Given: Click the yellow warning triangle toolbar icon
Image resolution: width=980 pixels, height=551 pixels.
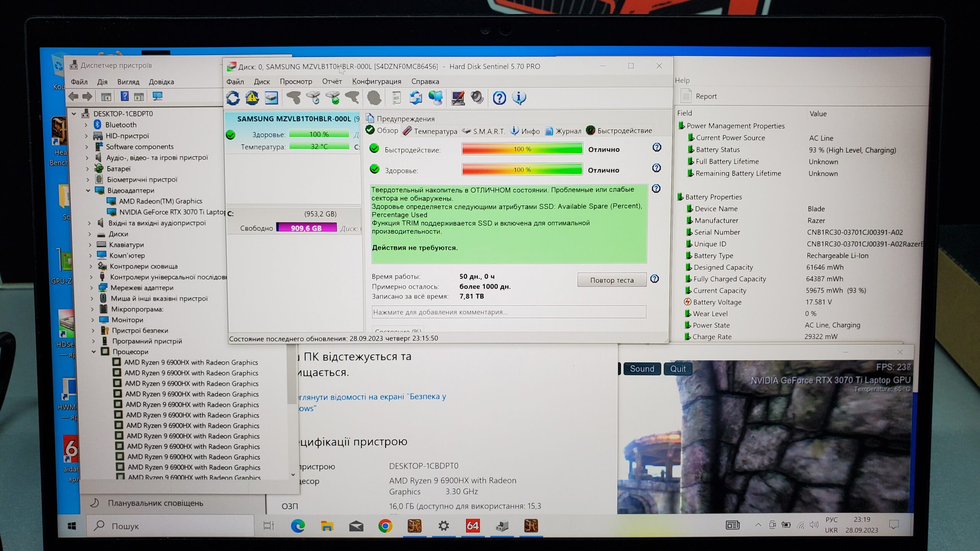Looking at the screenshot, I should [252, 98].
